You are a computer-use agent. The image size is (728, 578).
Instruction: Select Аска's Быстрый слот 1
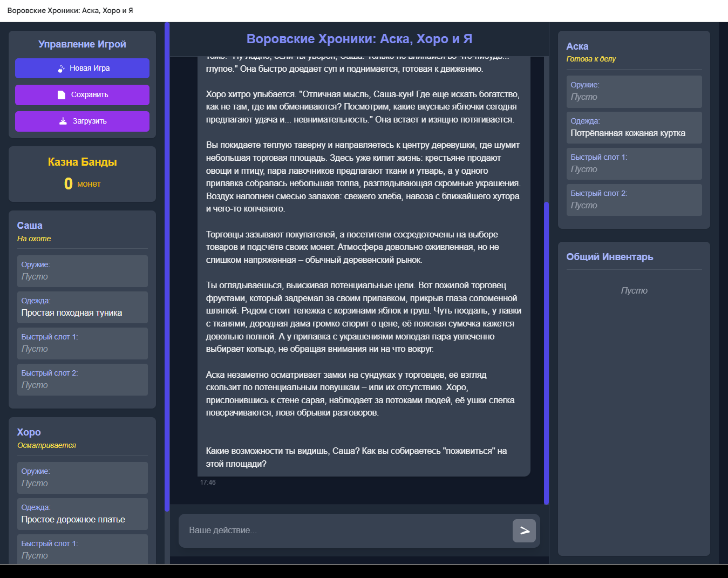click(634, 164)
